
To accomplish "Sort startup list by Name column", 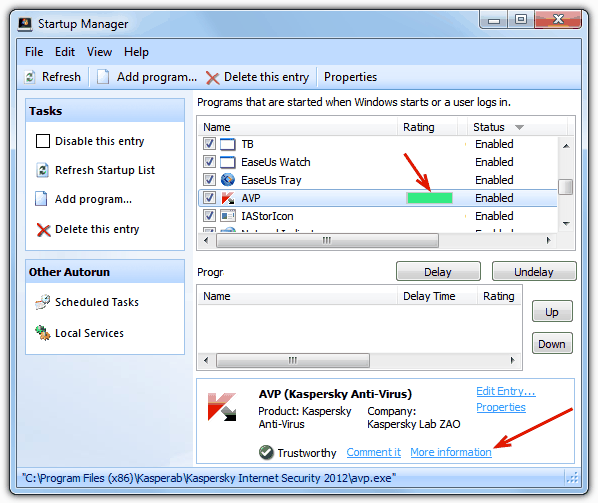I will [298, 127].
